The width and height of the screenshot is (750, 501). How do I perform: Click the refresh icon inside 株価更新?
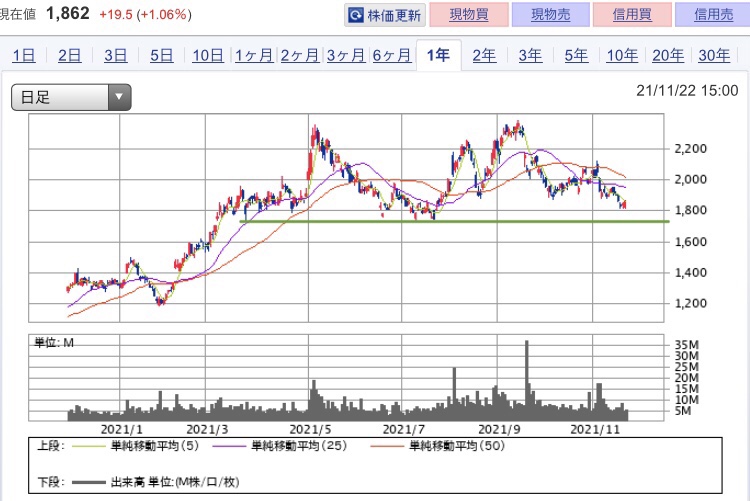355,15
